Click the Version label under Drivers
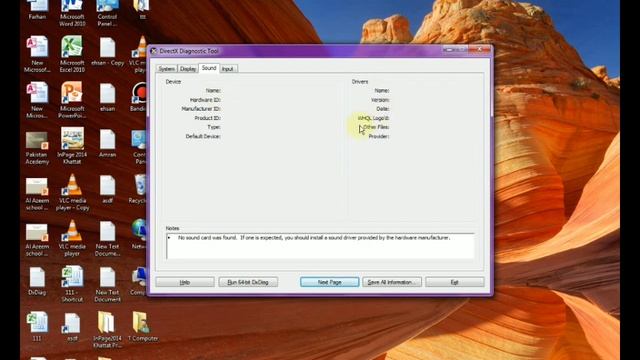Viewport: 640px width, 360px height. click(x=380, y=100)
